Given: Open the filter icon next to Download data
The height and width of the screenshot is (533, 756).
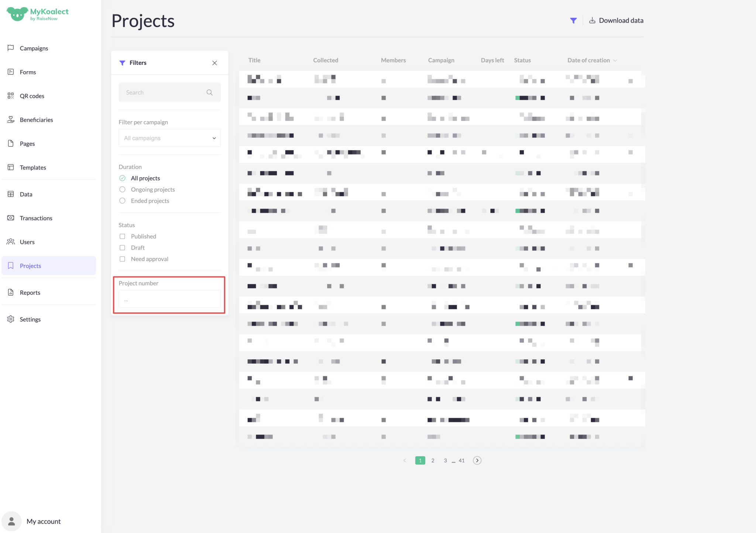Looking at the screenshot, I should click(x=574, y=20).
